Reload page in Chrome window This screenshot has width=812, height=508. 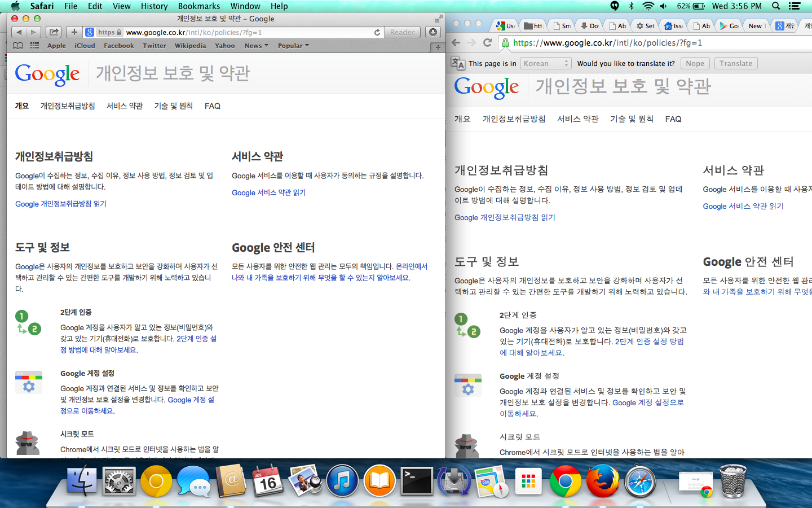click(488, 42)
